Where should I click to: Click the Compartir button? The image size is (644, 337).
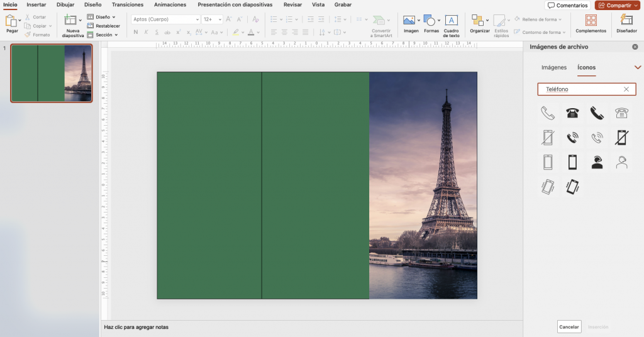616,5
